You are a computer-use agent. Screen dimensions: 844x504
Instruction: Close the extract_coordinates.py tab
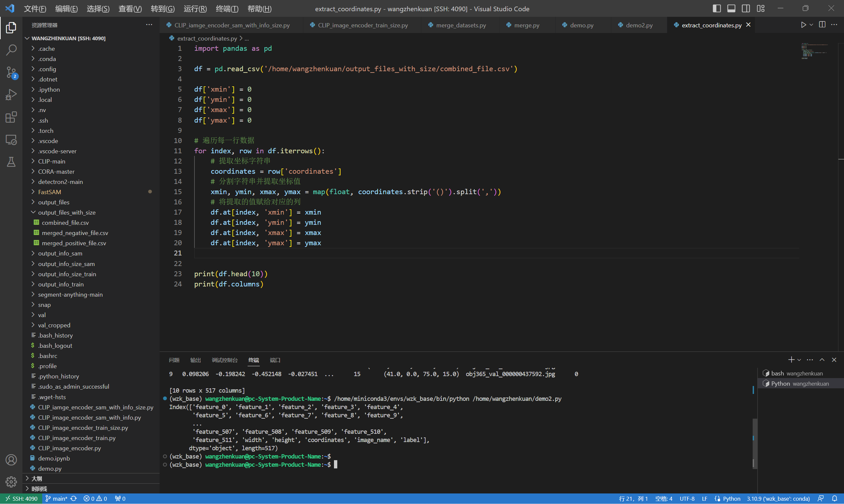[x=748, y=25]
